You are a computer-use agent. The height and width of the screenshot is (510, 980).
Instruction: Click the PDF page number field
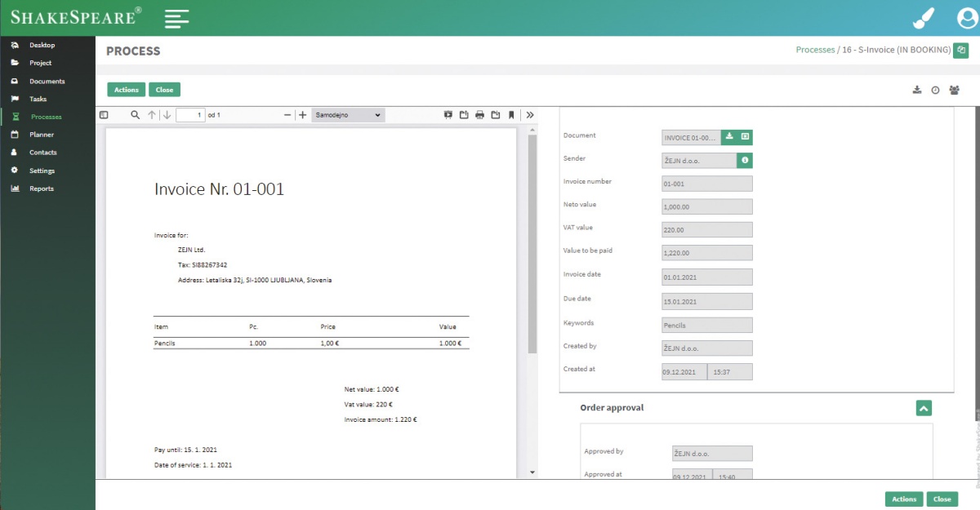[189, 115]
